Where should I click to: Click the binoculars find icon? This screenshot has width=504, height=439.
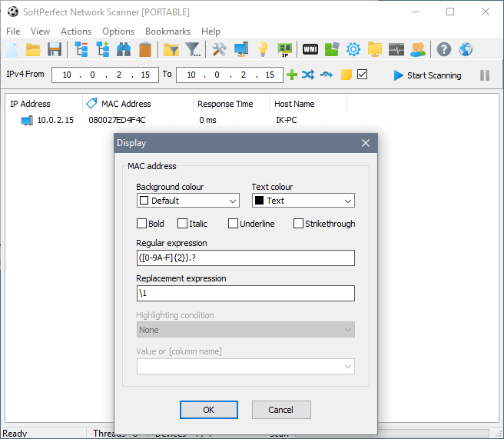(124, 49)
